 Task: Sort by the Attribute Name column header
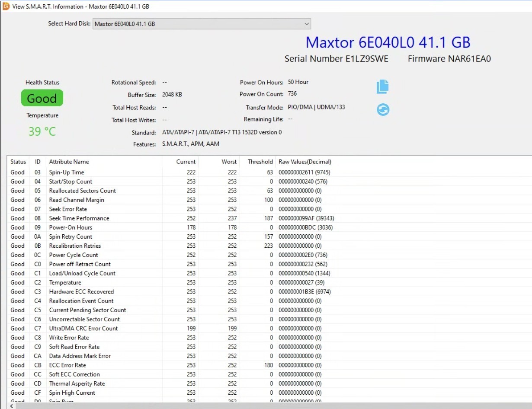pyautogui.click(x=104, y=162)
